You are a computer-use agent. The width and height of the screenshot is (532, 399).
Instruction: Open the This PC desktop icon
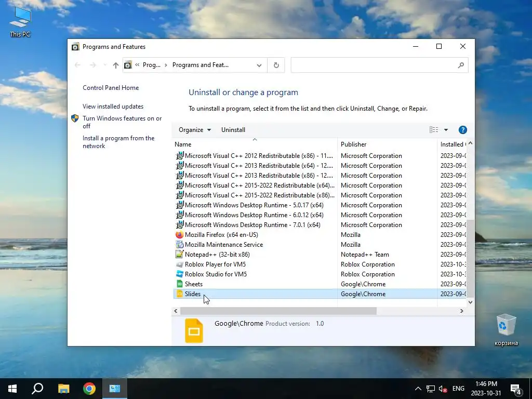pyautogui.click(x=20, y=22)
